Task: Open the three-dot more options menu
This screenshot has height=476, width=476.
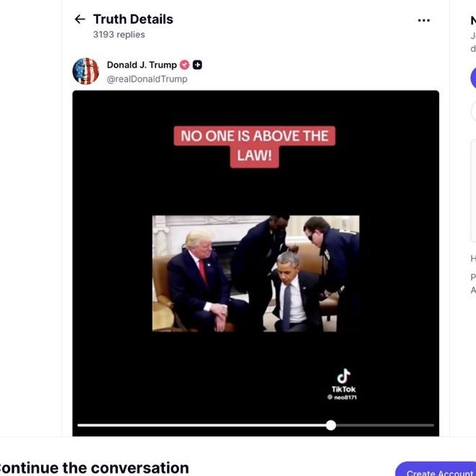Action: coord(424,20)
